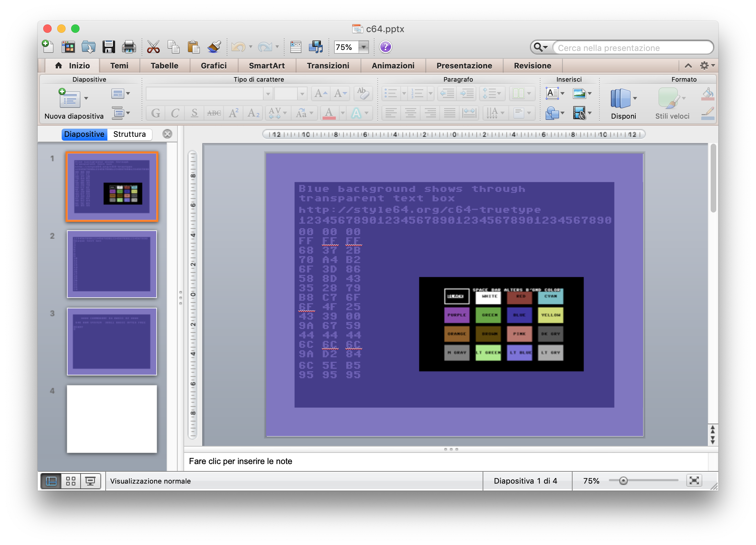Open the ribbon settings gear menu
The height and width of the screenshot is (545, 756).
click(x=705, y=66)
